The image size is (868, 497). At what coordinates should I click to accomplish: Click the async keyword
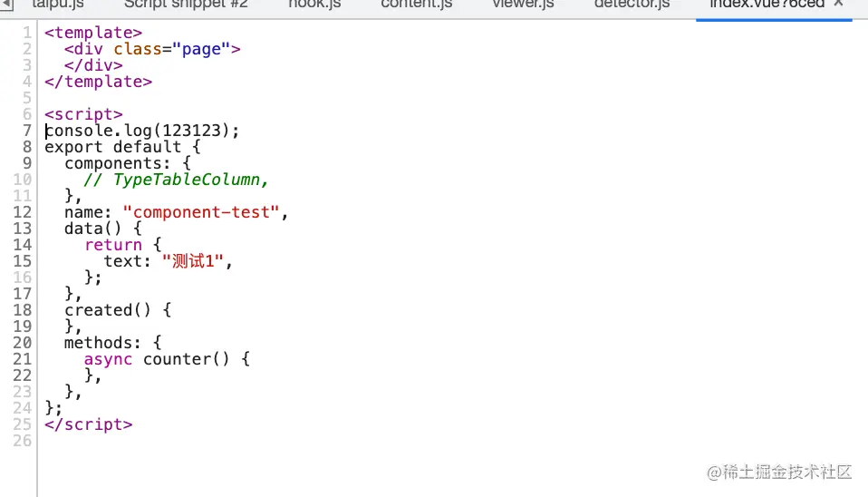[x=108, y=359]
